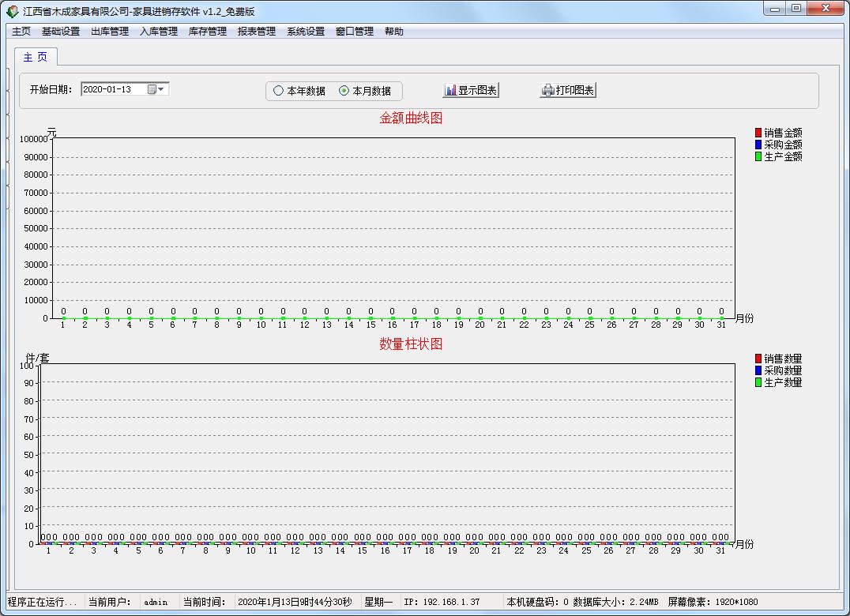
Task: Click the green 生产金额 legend swatch
Action: [758, 156]
